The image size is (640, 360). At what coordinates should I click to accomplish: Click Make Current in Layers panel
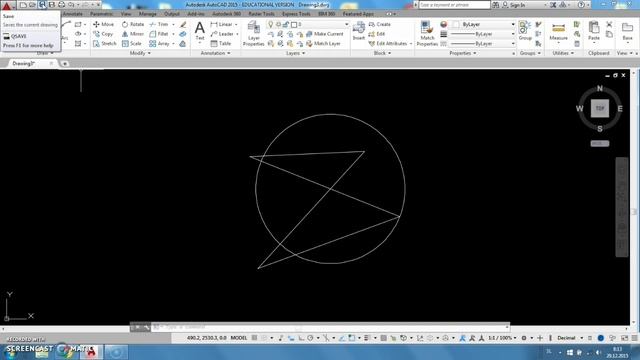click(324, 34)
